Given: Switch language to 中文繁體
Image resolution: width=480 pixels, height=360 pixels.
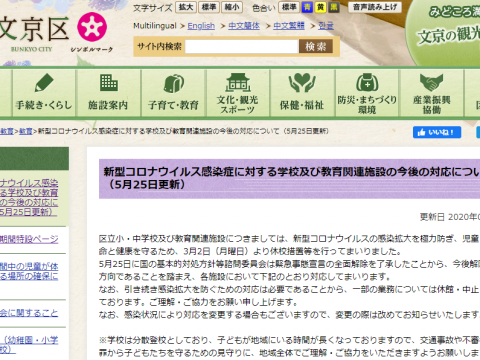Looking at the screenshot, I should pos(289,26).
